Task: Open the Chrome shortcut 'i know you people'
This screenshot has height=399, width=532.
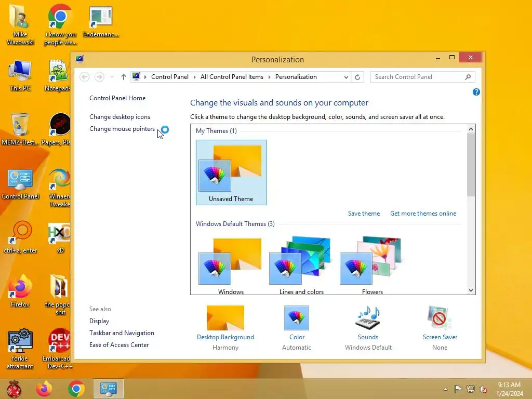Action: pos(60,24)
